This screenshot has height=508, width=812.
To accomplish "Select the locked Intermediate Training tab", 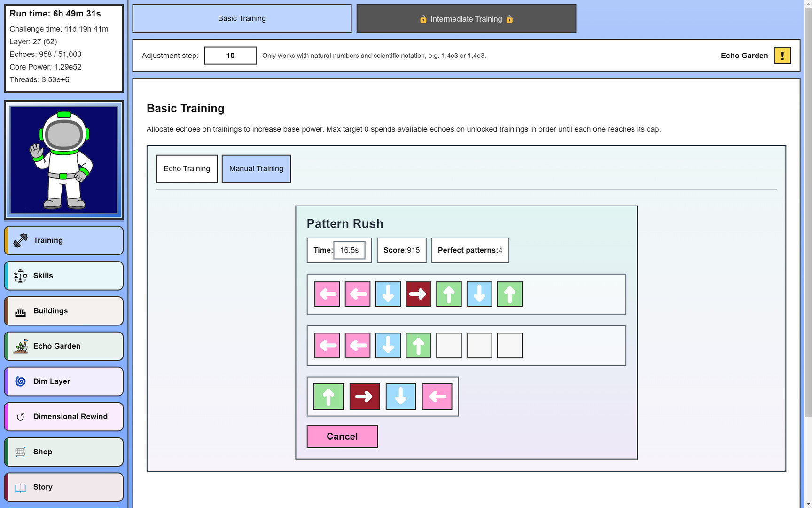I will pos(466,18).
